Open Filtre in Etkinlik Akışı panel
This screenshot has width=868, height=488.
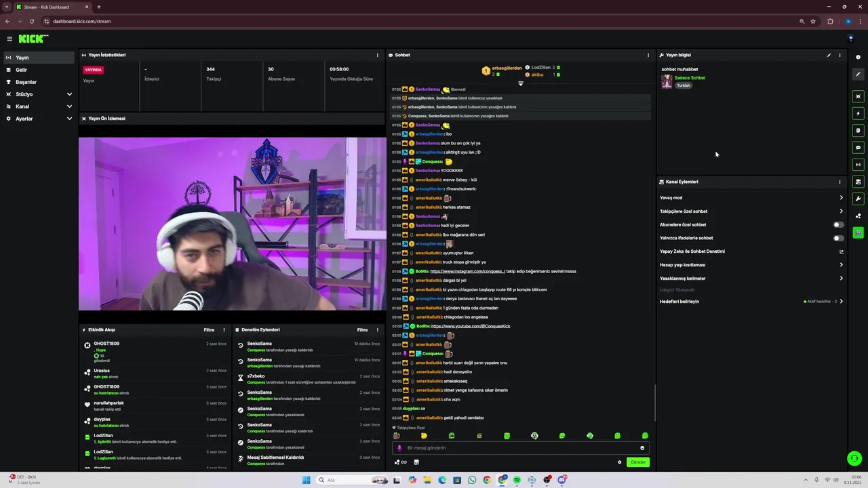coord(209,330)
